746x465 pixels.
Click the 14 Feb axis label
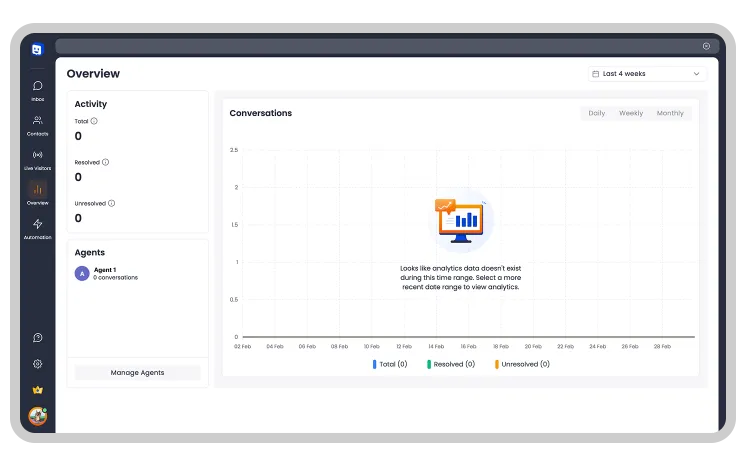pos(436,346)
